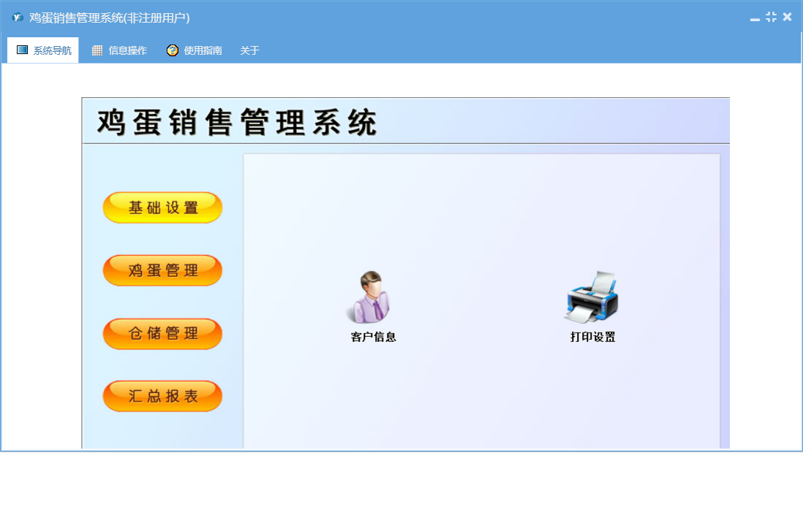
Task: Click the 鸡蛋管理 button
Action: coord(162,270)
